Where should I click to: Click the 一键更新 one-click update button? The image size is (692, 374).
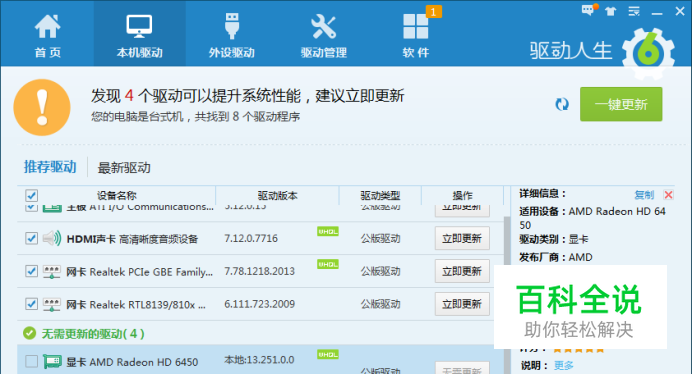pyautogui.click(x=621, y=104)
